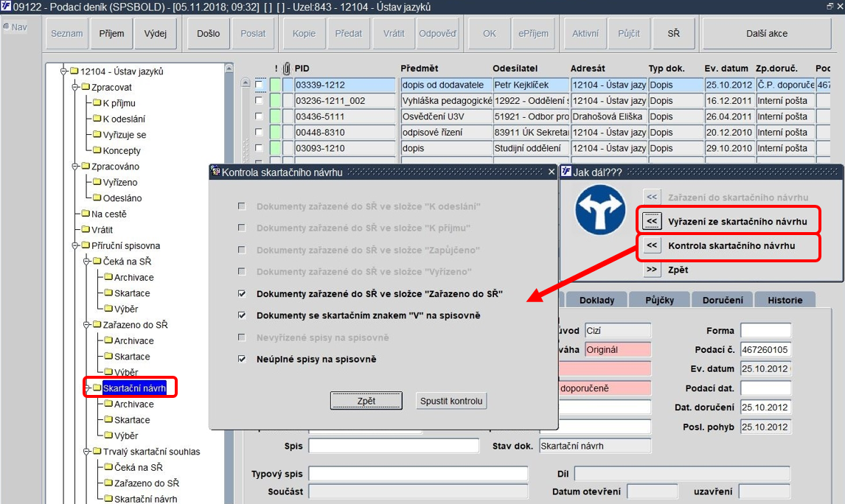Switch to the Doklady tab

[597, 300]
